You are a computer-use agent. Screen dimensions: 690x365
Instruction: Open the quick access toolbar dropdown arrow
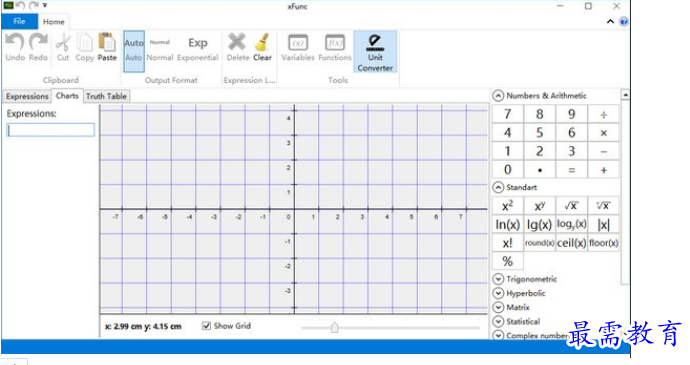coord(44,6)
